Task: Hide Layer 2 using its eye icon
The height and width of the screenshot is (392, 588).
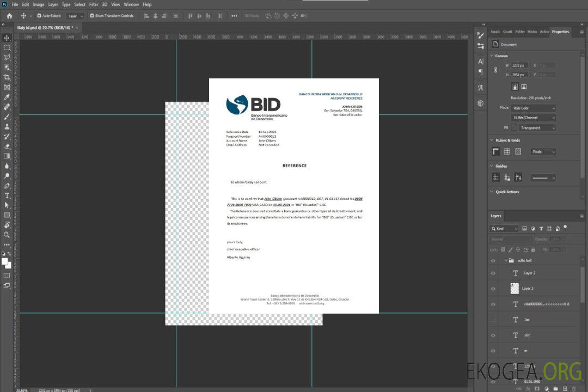Action: point(493,273)
